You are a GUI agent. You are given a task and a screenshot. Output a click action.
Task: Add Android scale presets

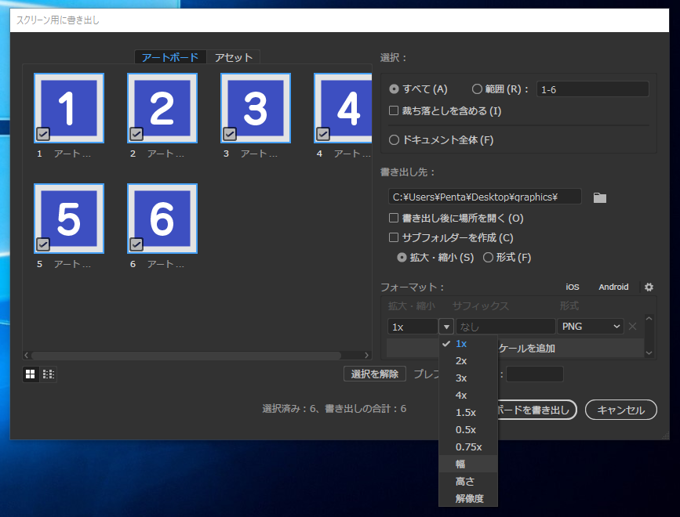613,287
